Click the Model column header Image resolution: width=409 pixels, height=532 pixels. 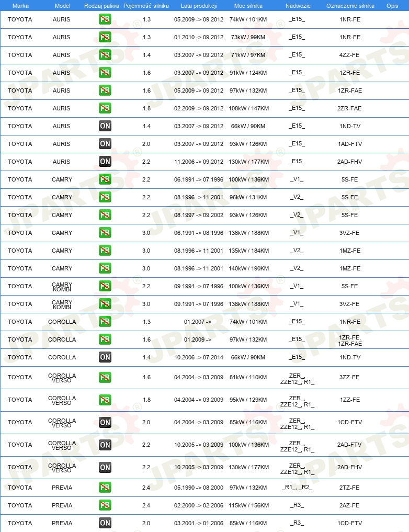pyautogui.click(x=62, y=6)
